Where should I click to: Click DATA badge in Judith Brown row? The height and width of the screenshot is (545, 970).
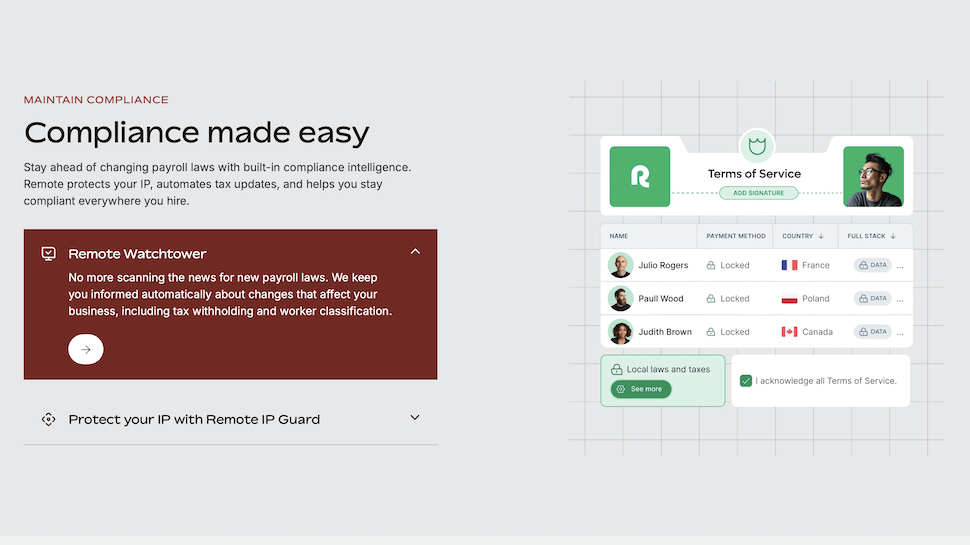(x=873, y=332)
